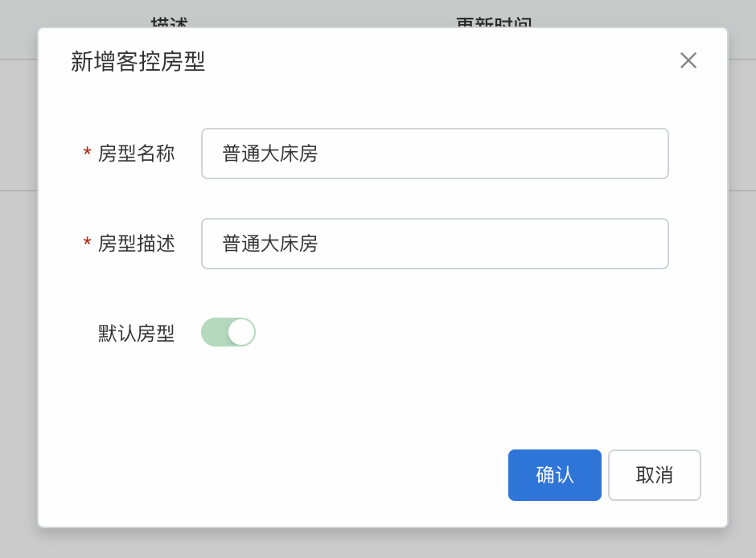Image resolution: width=756 pixels, height=558 pixels.
Task: Click the 默认房型 label
Action: click(x=136, y=334)
